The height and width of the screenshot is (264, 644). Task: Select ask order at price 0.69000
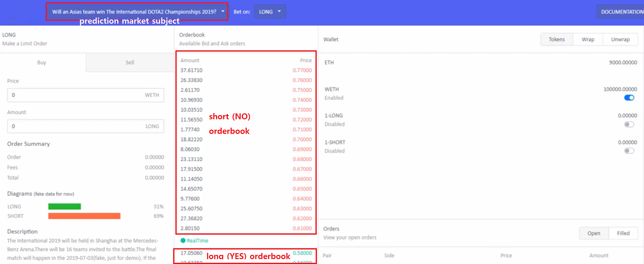tap(246, 149)
